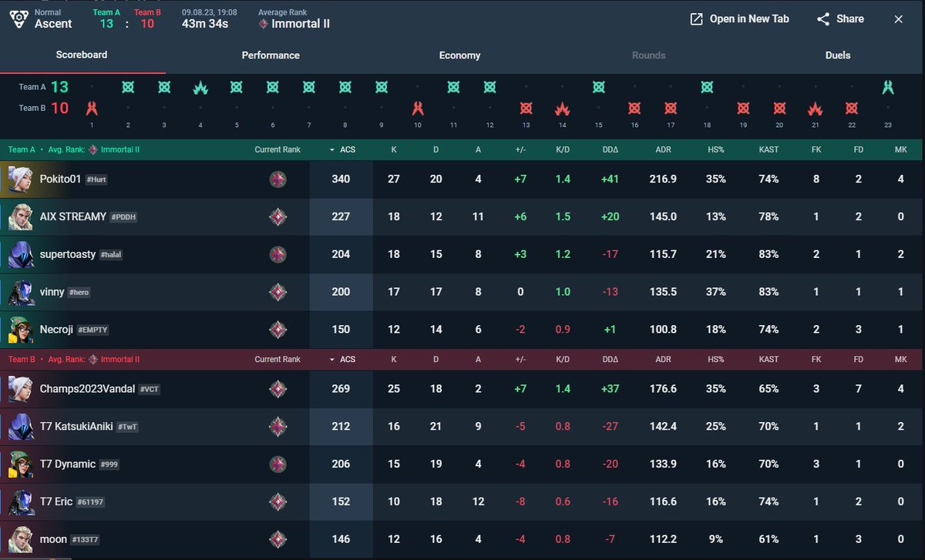
Task: Select round 15 skull icon for Team A
Action: 599,87
